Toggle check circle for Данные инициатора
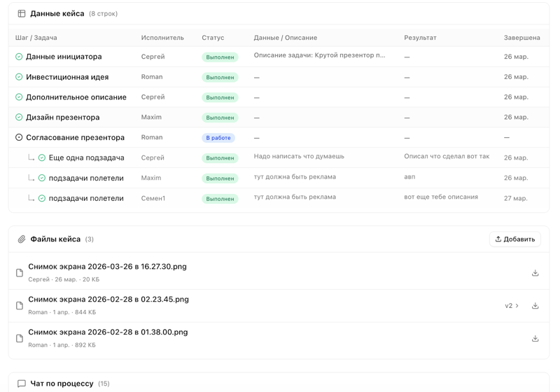The image size is (560, 392). tap(19, 57)
